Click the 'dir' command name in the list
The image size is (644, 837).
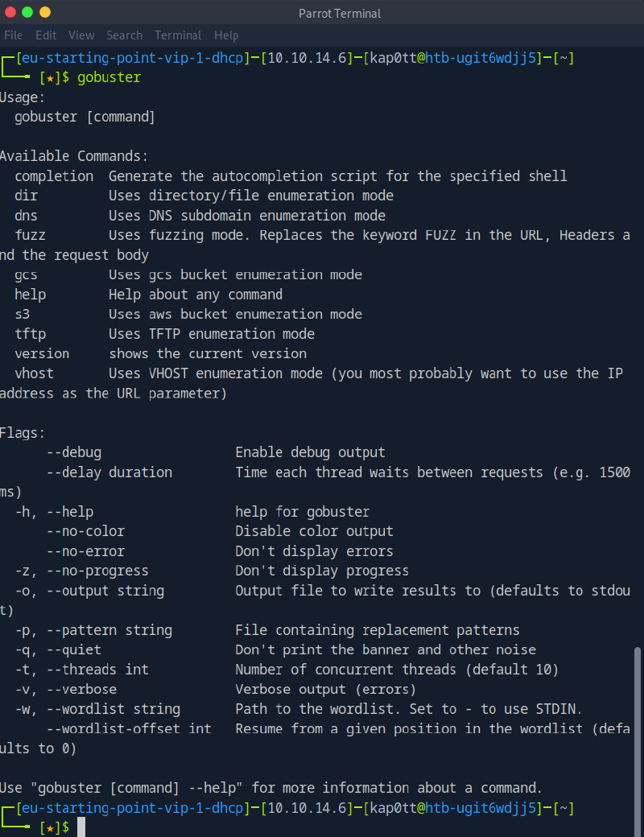pyautogui.click(x=26, y=196)
